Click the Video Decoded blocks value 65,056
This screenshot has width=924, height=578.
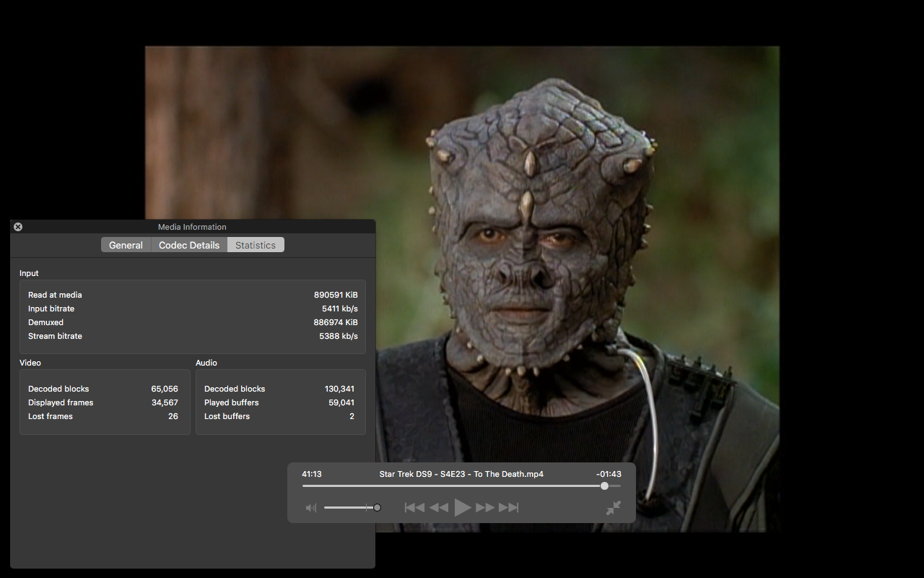click(x=165, y=389)
